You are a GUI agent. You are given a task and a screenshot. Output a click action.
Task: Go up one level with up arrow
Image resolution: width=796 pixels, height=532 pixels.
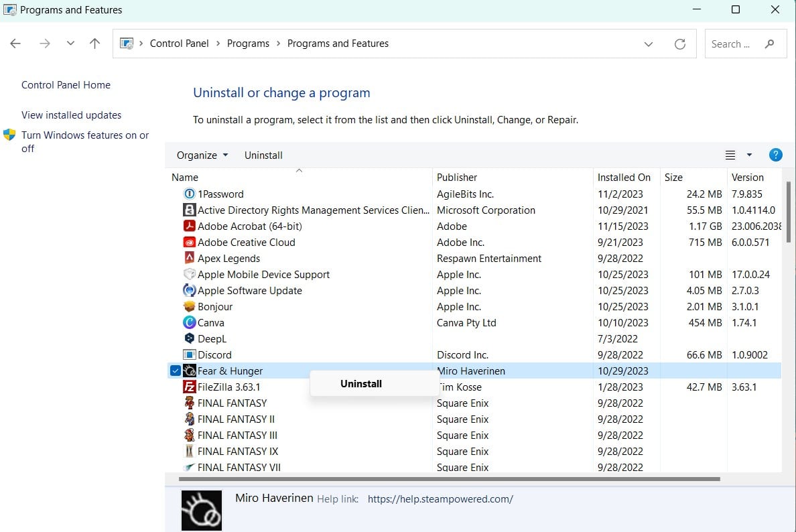(94, 44)
